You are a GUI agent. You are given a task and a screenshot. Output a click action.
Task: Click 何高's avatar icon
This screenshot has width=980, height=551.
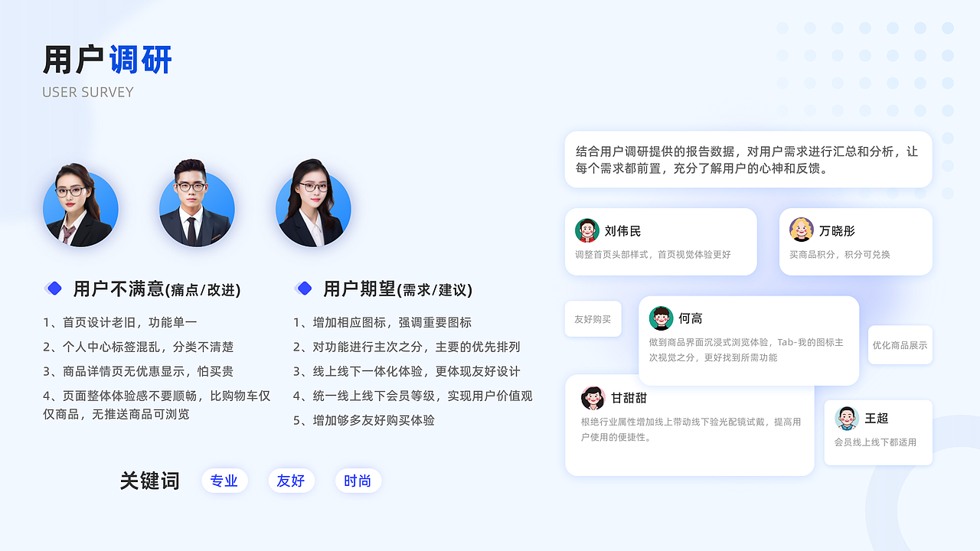(661, 318)
